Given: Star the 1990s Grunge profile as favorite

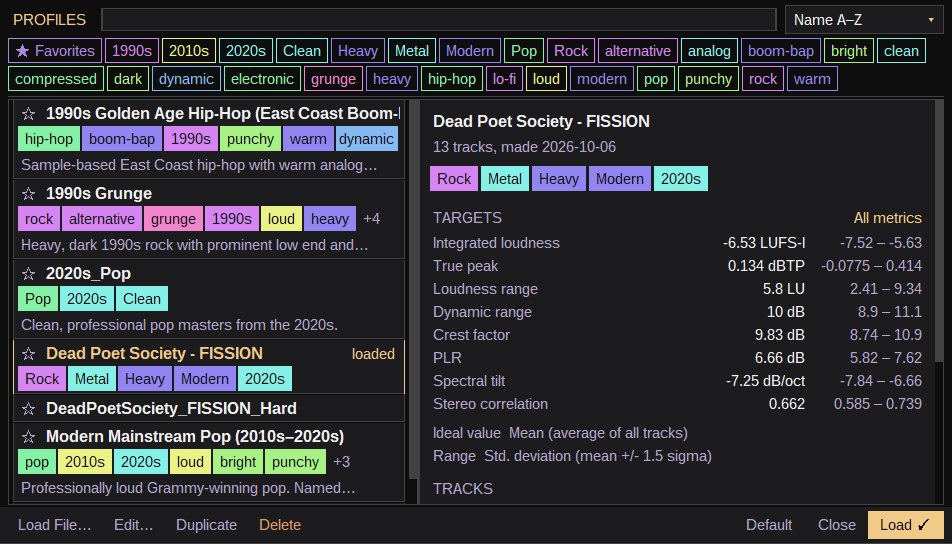Looking at the screenshot, I should 29,194.
